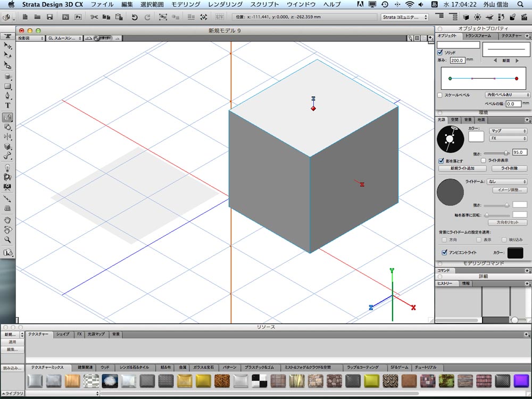Viewport: 532px width, 399px height.
Task: Switch to the シェイプ resources tab
Action: [x=63, y=334]
